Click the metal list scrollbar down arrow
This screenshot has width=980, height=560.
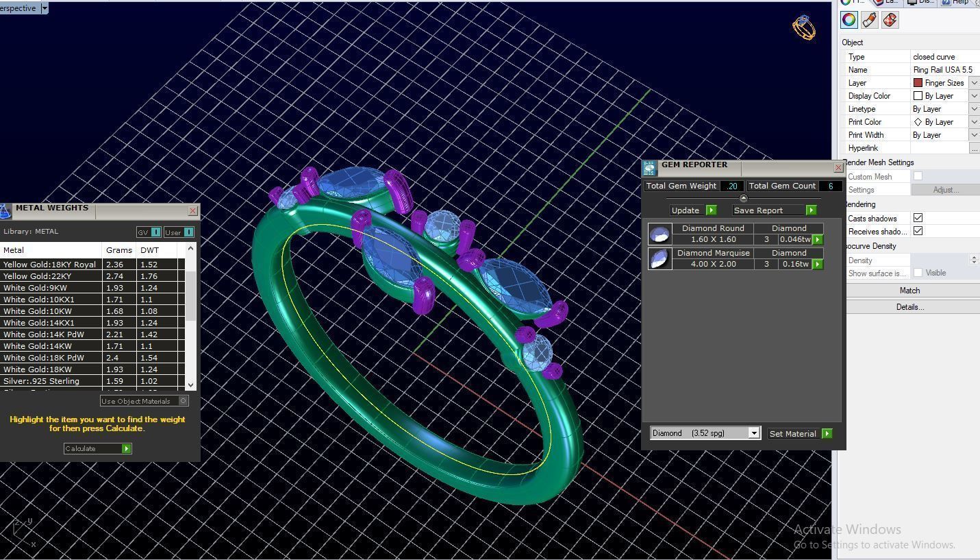pos(190,385)
